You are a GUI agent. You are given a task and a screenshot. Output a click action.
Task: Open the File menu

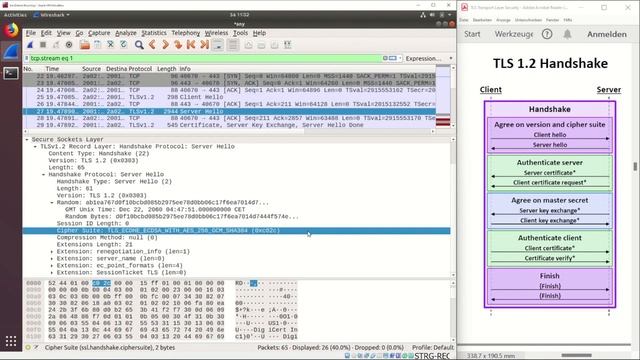[x=31, y=33]
